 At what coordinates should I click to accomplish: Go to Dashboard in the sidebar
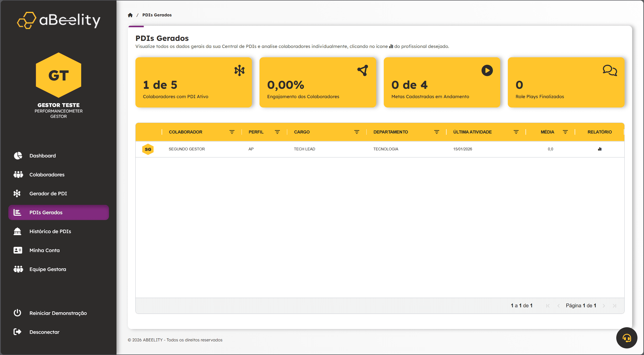(42, 156)
